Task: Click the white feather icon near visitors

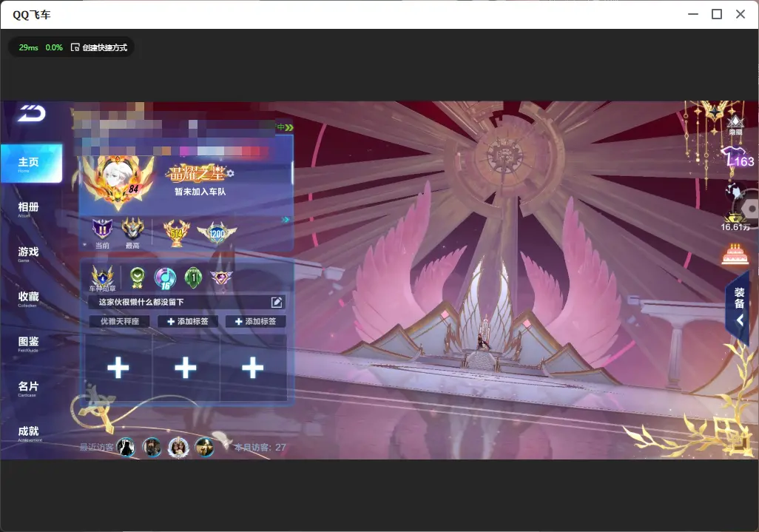Action: (222, 440)
